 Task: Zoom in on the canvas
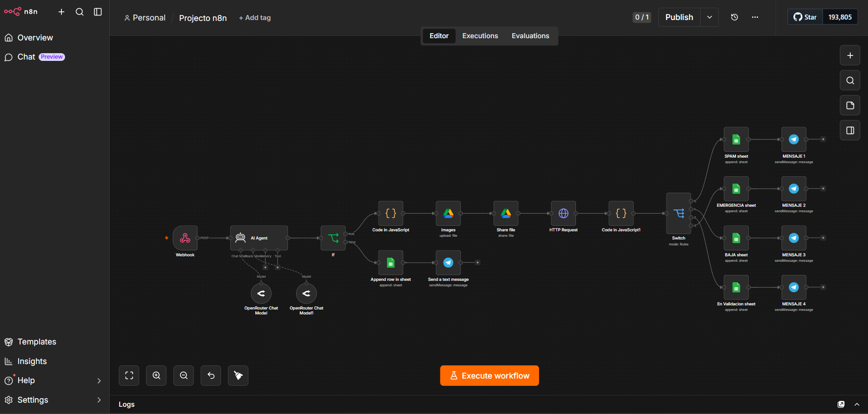(x=156, y=375)
